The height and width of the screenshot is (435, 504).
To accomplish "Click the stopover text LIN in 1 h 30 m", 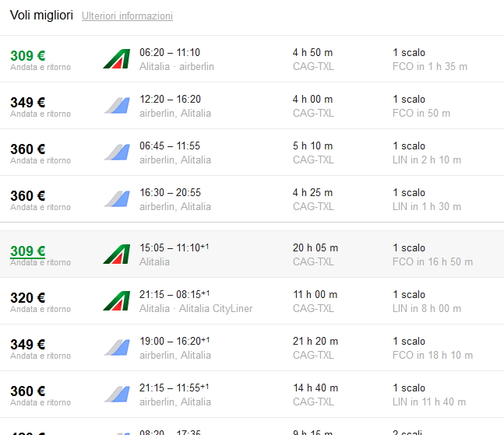I will [427, 206].
